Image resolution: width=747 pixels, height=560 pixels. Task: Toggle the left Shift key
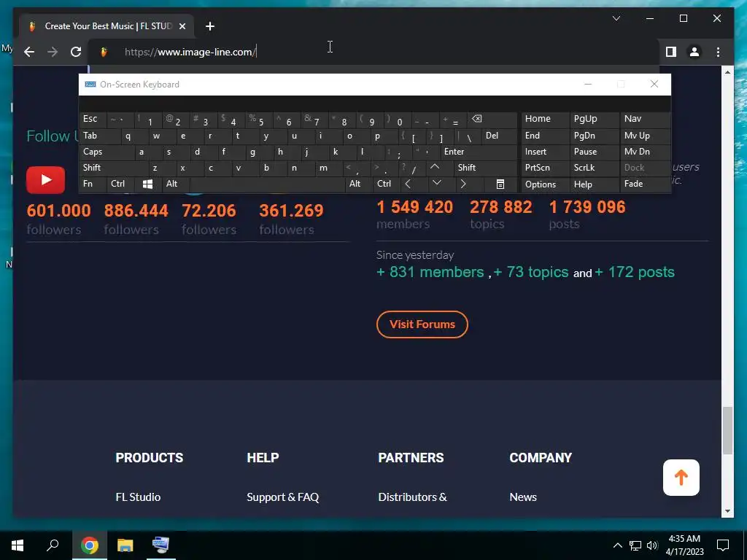pyautogui.click(x=113, y=168)
